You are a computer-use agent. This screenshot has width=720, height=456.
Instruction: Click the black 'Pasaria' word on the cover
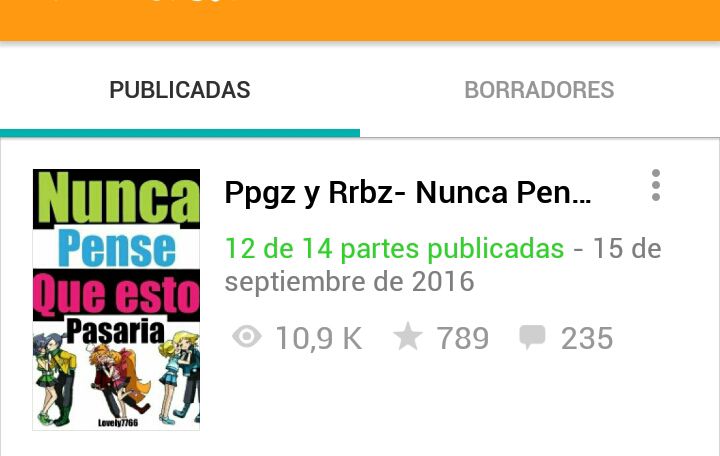[x=115, y=331]
